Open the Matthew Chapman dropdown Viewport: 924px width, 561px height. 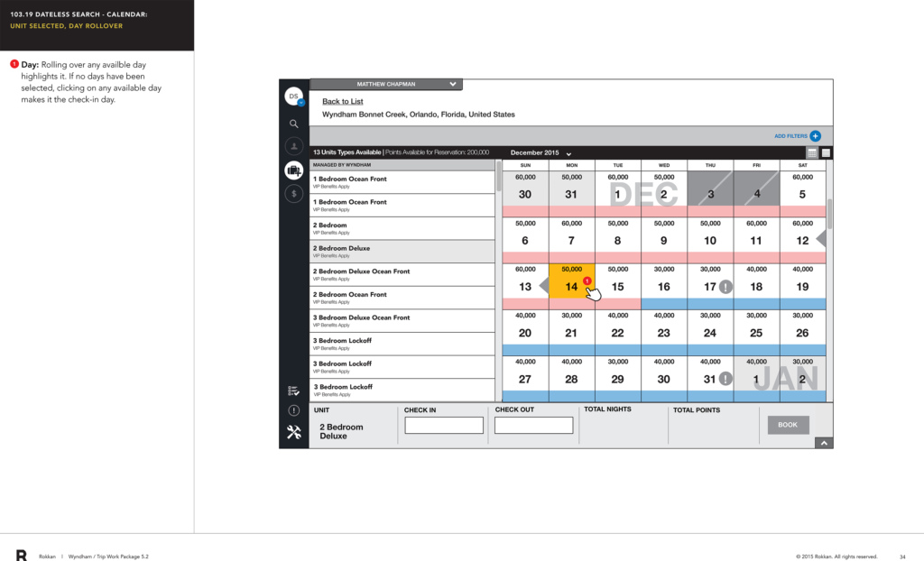click(386, 84)
